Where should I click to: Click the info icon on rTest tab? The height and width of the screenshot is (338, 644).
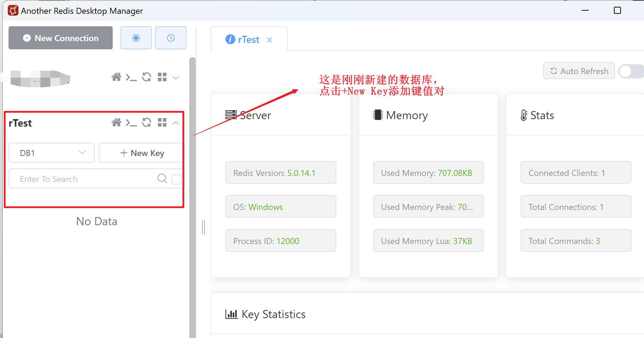[x=230, y=39]
